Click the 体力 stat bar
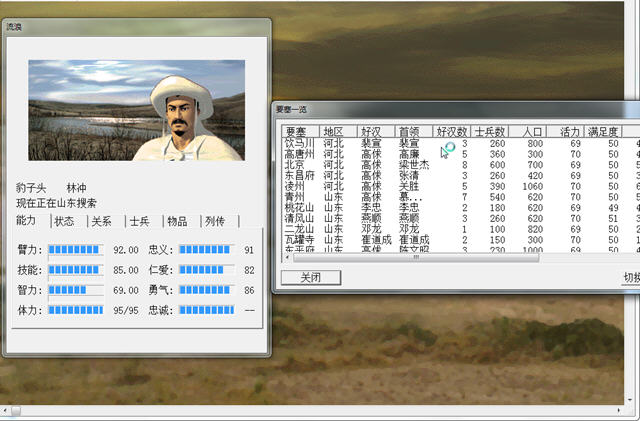 (x=76, y=310)
